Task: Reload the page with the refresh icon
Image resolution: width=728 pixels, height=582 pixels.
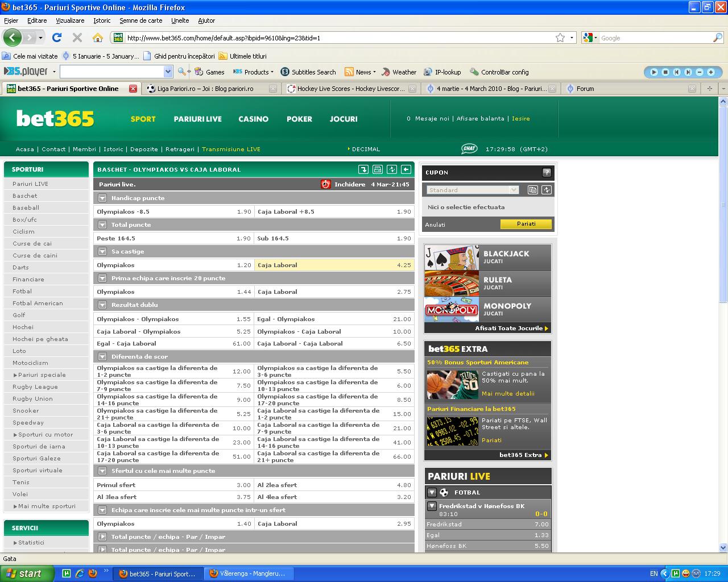Action: [56, 38]
